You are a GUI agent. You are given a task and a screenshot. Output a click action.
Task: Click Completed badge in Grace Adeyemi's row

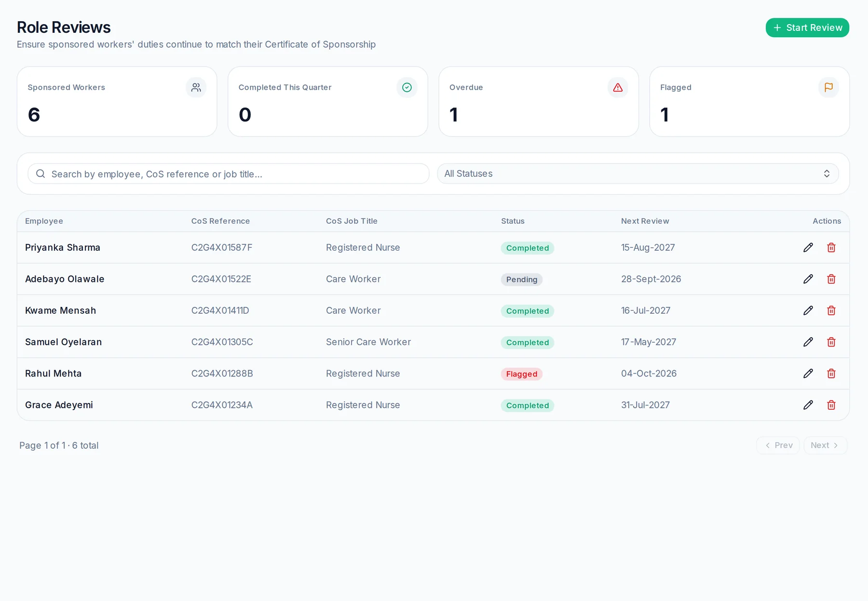click(x=528, y=405)
